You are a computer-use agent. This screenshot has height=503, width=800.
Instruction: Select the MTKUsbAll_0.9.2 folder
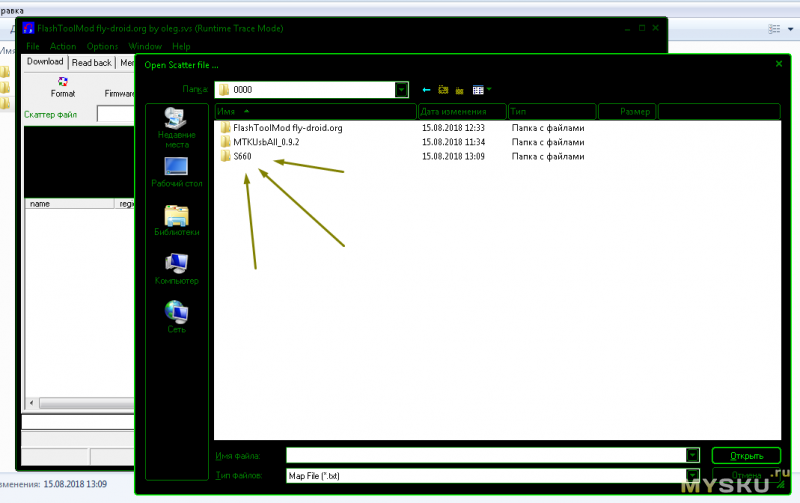[266, 142]
